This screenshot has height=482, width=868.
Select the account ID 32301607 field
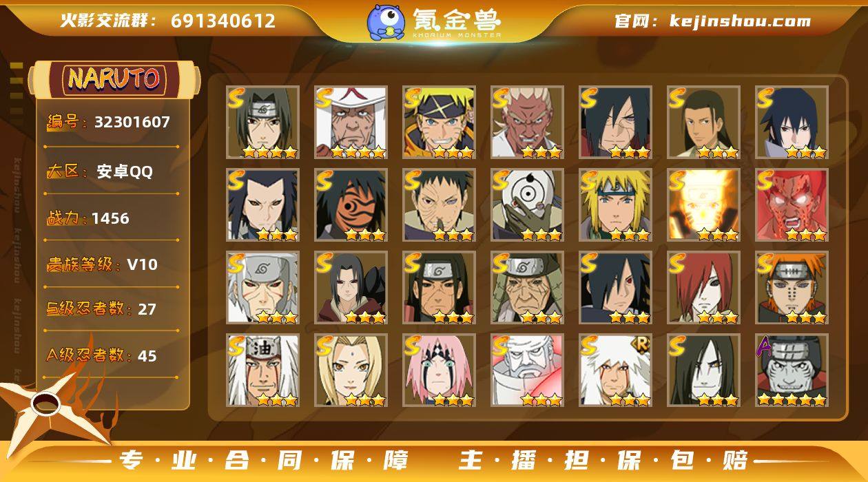(x=108, y=123)
